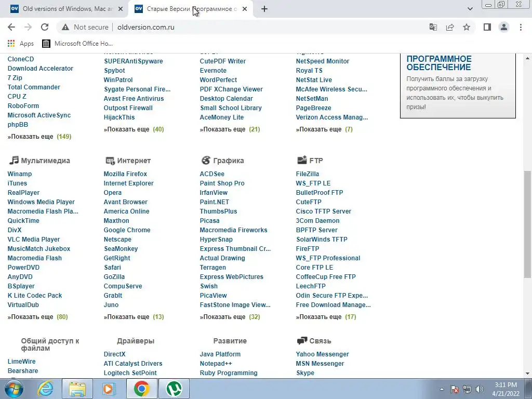Click Показать еще (40) link

[x=134, y=129]
